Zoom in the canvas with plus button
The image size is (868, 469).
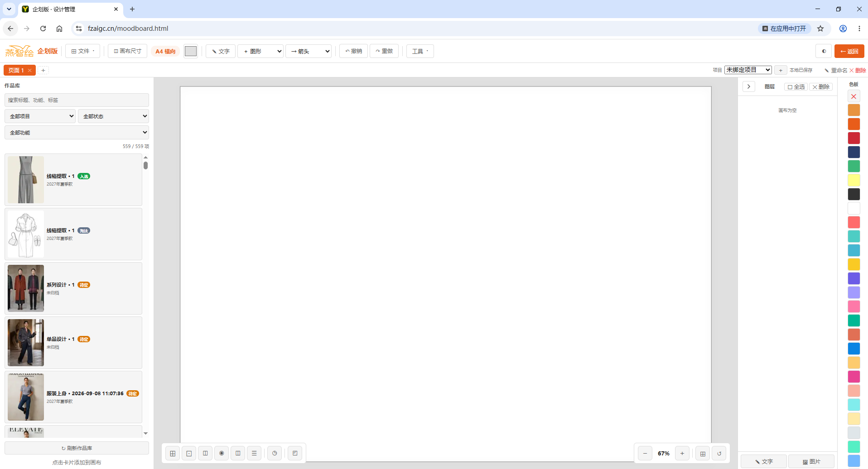click(682, 453)
